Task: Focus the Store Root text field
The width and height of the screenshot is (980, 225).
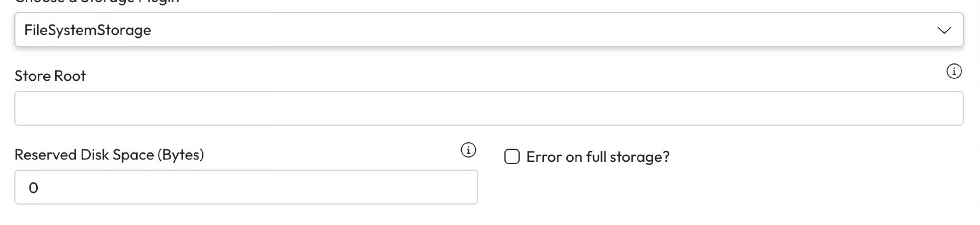Action: coord(489,108)
